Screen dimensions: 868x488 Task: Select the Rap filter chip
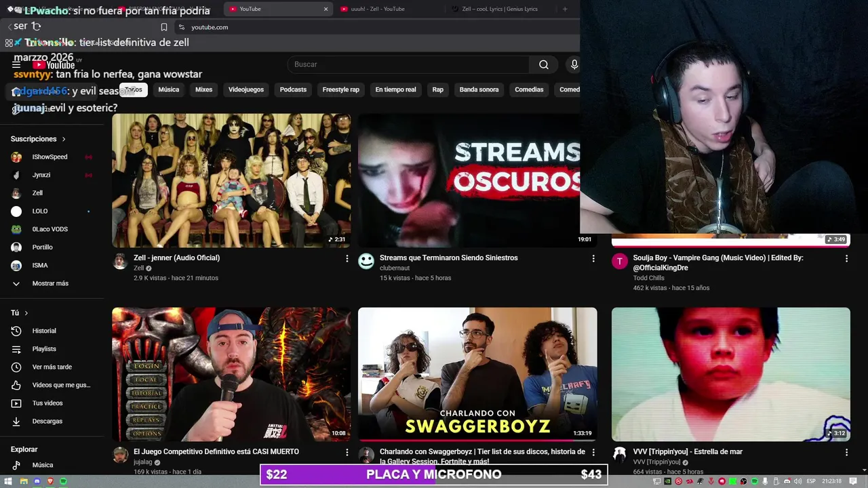(438, 89)
